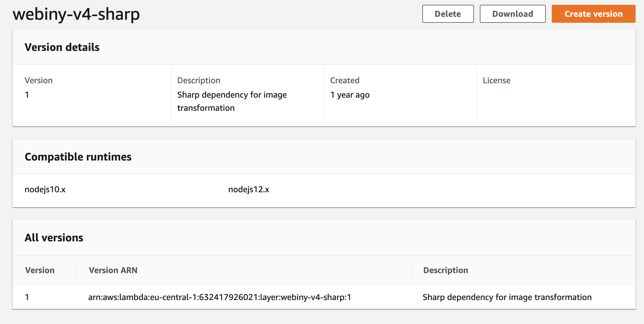Click the Version column header
This screenshot has width=644, height=324.
point(40,270)
